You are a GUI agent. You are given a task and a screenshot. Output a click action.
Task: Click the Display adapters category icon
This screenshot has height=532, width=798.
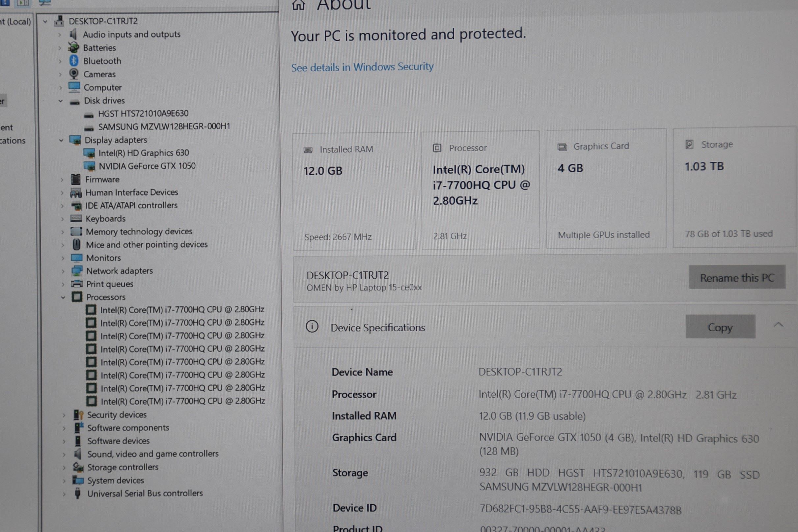(x=75, y=140)
